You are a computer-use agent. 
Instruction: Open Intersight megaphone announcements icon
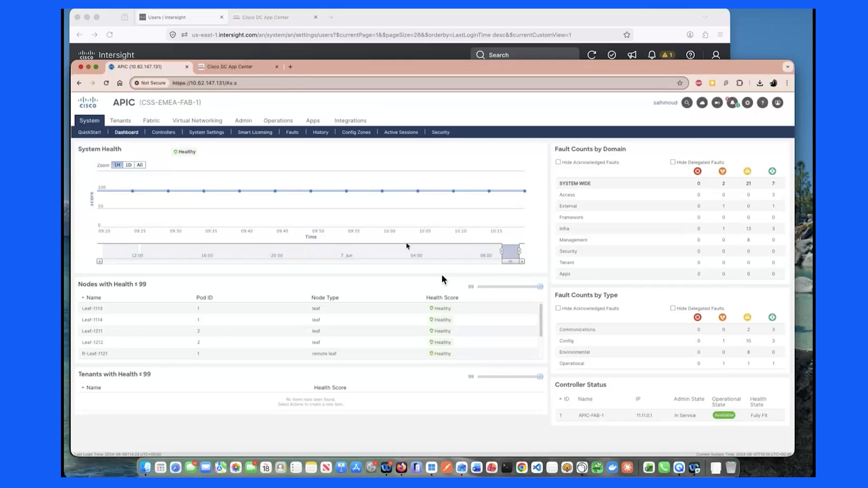coord(632,55)
